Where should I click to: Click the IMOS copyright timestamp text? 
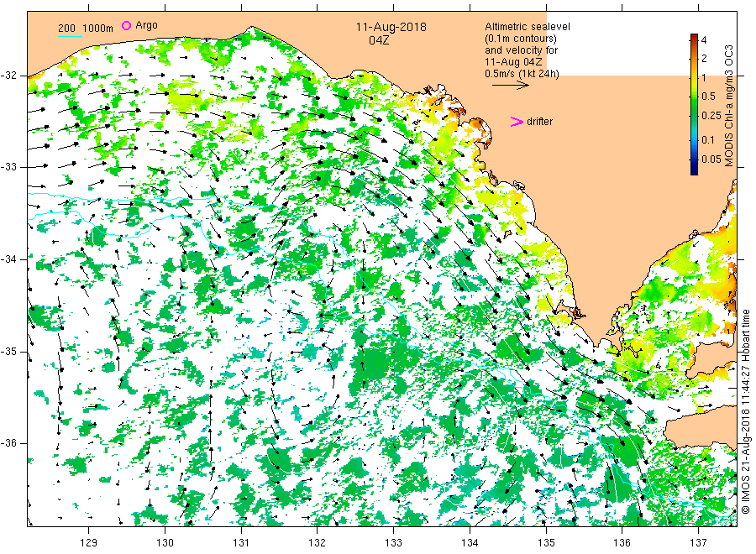click(745, 412)
